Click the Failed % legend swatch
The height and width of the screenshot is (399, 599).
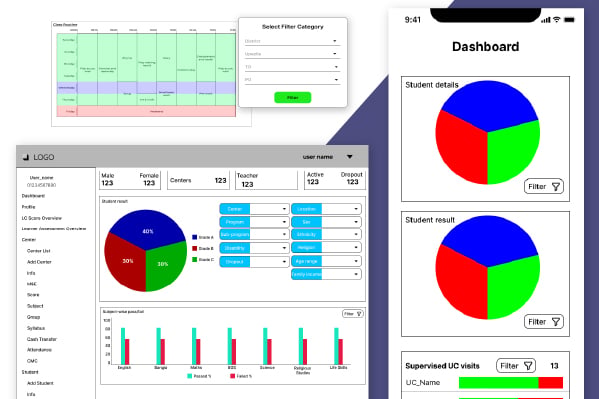(232, 376)
